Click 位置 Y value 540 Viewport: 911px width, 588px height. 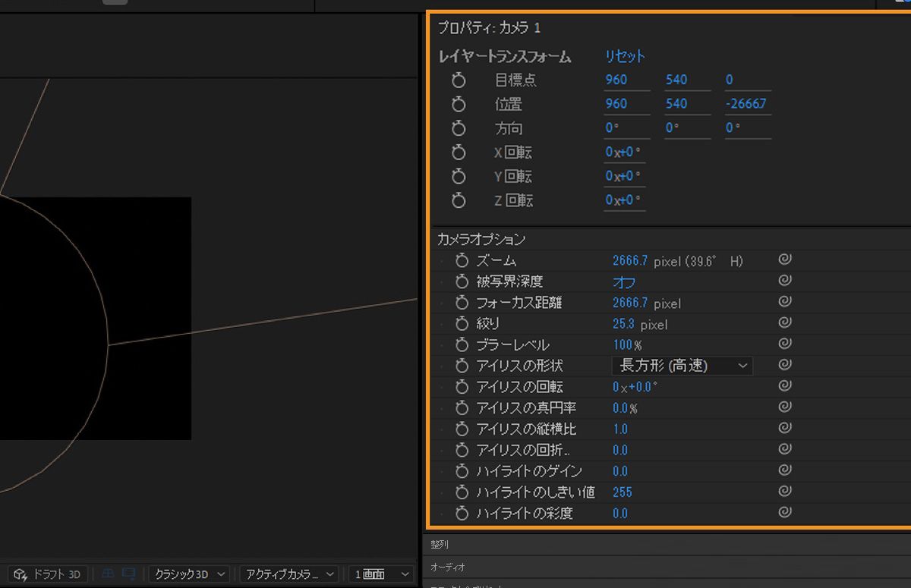pos(676,104)
